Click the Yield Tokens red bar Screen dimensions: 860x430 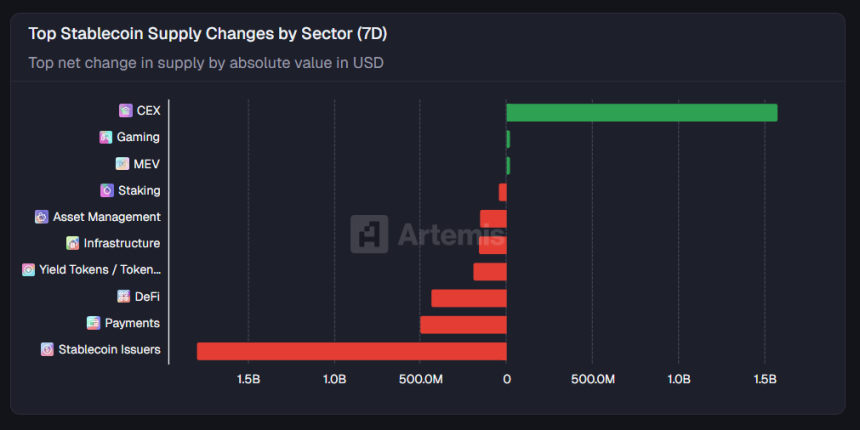click(x=490, y=271)
